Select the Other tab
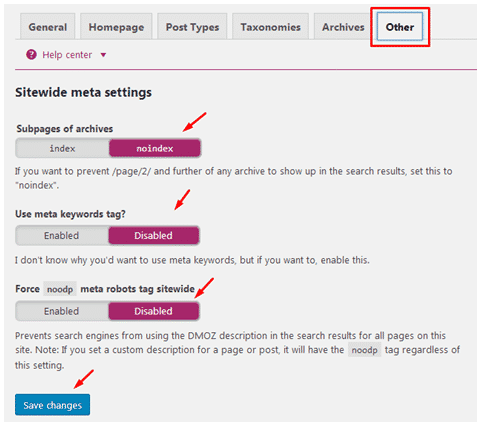This screenshot has width=480, height=425. pyautogui.click(x=400, y=27)
